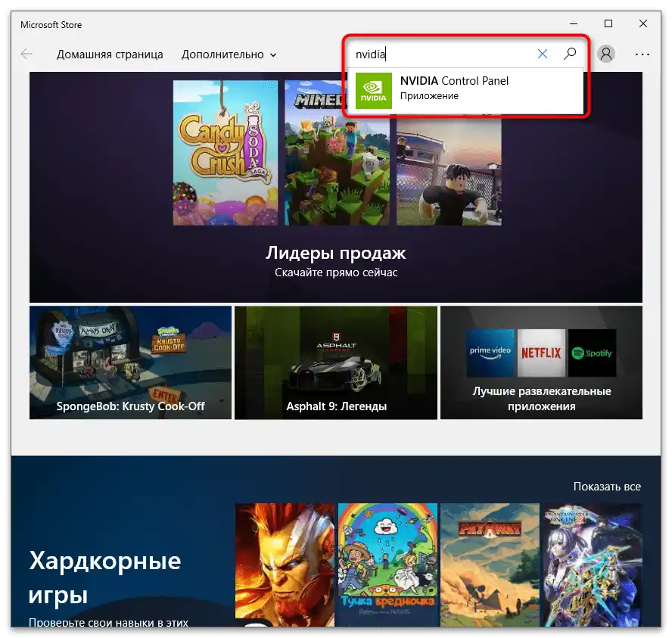Open Лучшие развлекательные приложения collection
The height and width of the screenshot is (638, 672).
click(x=541, y=363)
